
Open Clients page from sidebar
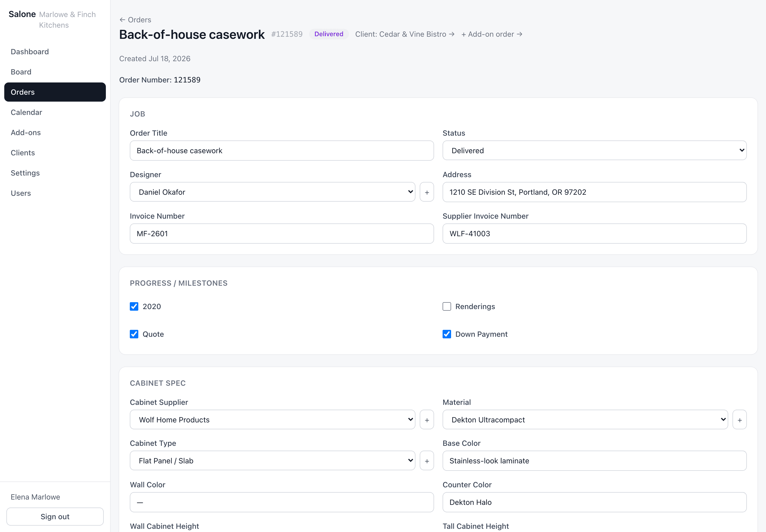pyautogui.click(x=55, y=153)
